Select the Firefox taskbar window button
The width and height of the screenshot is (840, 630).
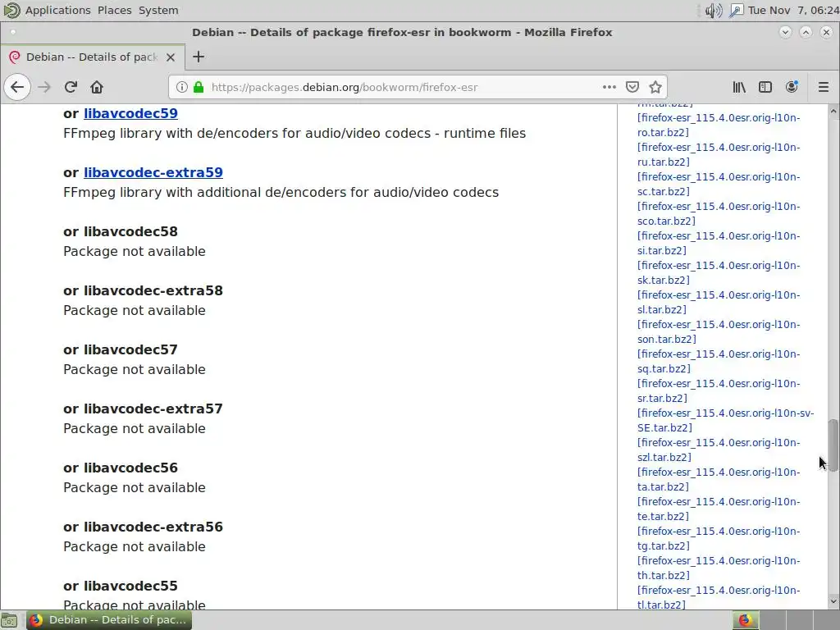(109, 620)
